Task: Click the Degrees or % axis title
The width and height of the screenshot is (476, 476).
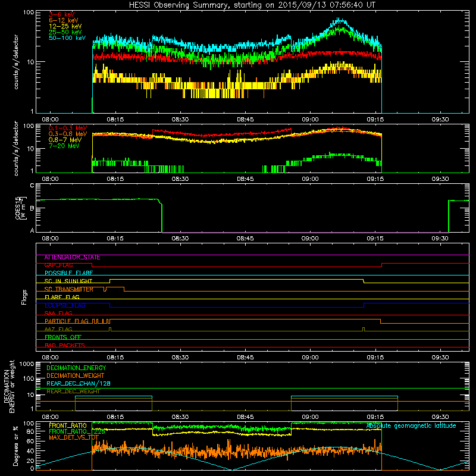Action: pos(15,446)
